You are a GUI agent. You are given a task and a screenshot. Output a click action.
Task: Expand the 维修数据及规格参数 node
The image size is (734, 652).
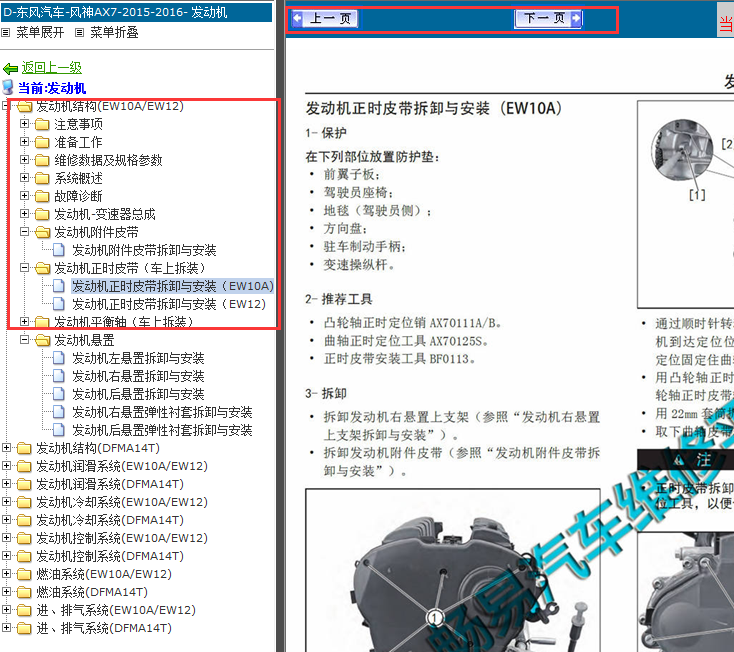coord(24,160)
